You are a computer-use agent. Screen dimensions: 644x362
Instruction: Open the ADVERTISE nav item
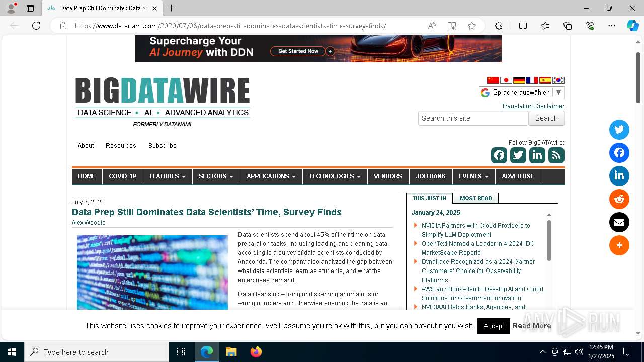pyautogui.click(x=518, y=176)
